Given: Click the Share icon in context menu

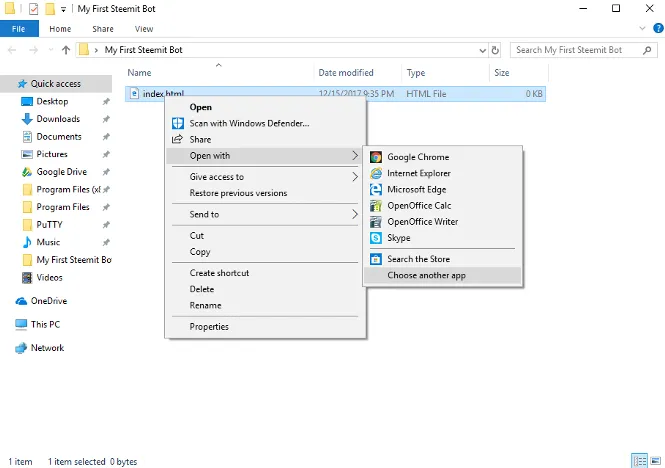Looking at the screenshot, I should point(178,140).
